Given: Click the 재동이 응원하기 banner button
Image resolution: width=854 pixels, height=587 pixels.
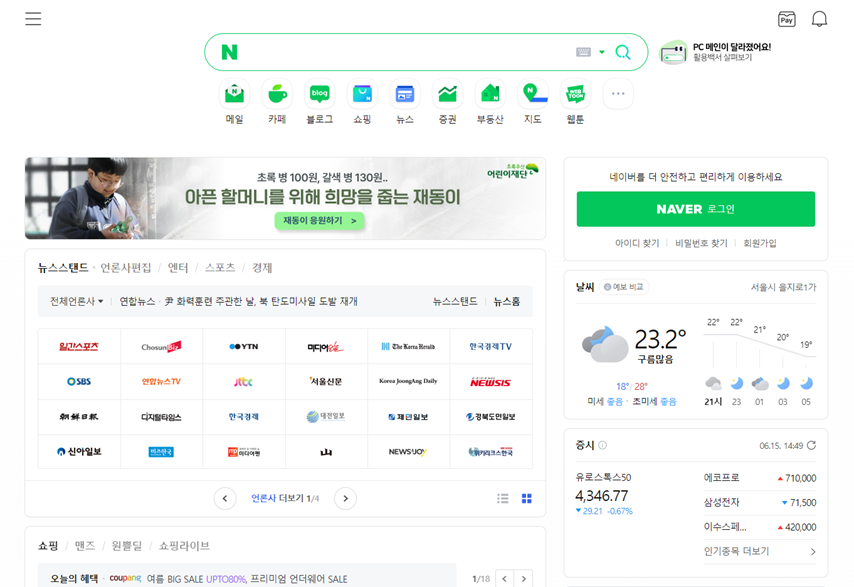Looking at the screenshot, I should pyautogui.click(x=320, y=221).
